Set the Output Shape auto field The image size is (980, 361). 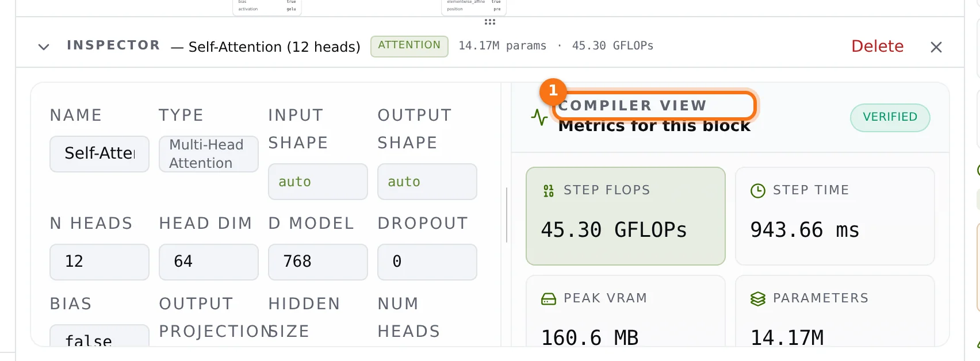pos(427,182)
